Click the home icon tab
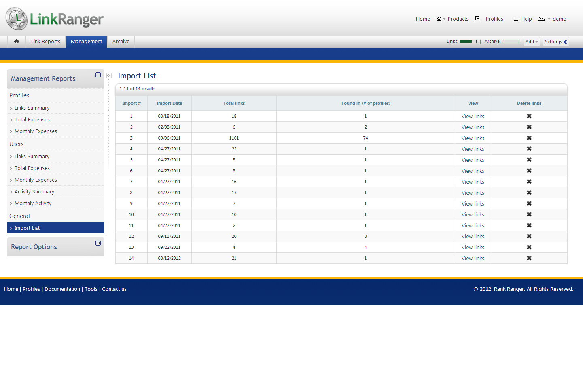 tap(17, 41)
